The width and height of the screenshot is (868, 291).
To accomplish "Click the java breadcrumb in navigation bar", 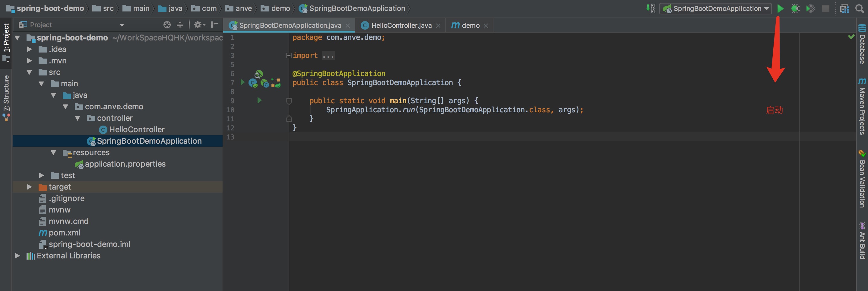I will 170,8.
